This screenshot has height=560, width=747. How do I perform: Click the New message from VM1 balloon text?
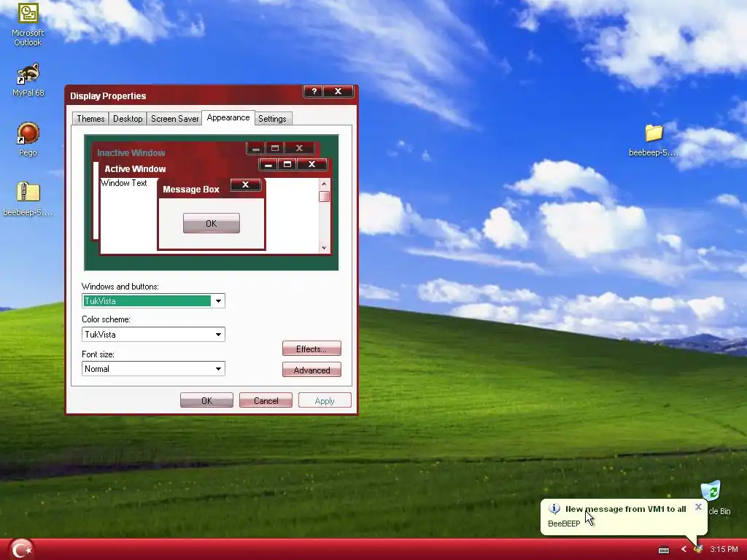pyautogui.click(x=625, y=509)
